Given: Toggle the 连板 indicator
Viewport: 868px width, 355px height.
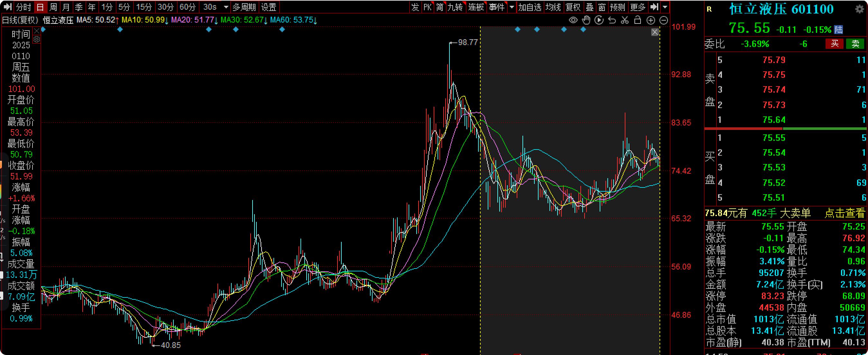Looking at the screenshot, I should tap(476, 7).
